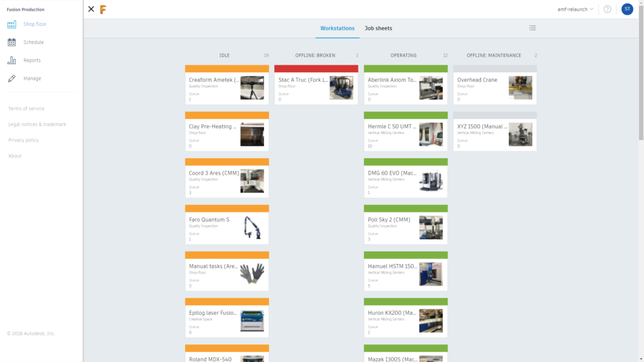644x362 pixels.
Task: Click red status bar on Stac A Truc
Action: pos(316,69)
